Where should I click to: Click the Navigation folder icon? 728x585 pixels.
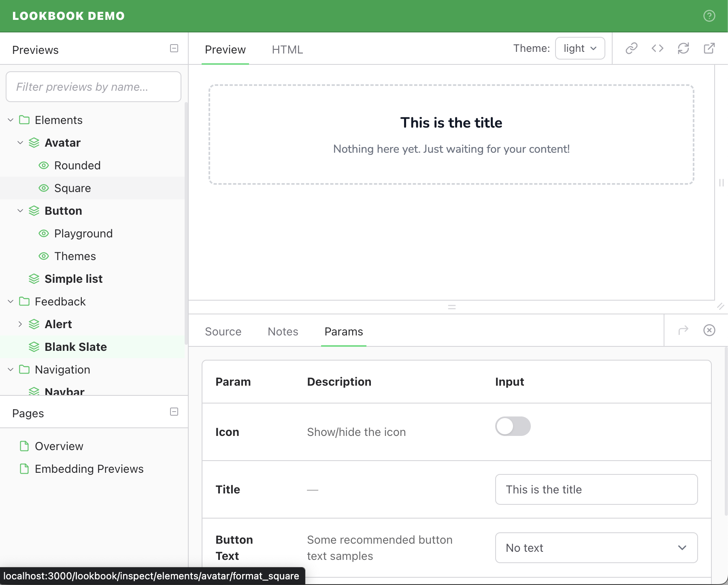tap(24, 369)
